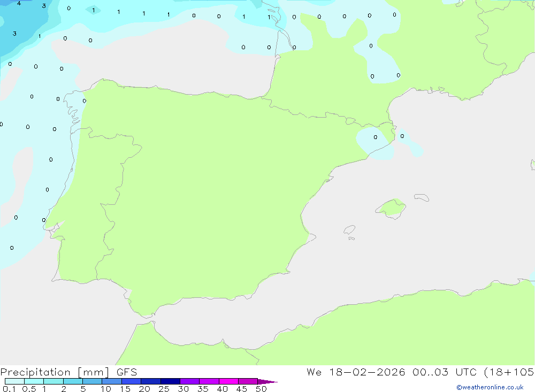
Task: Click the date '18-02-2026' in the footer
Action: (367, 372)
